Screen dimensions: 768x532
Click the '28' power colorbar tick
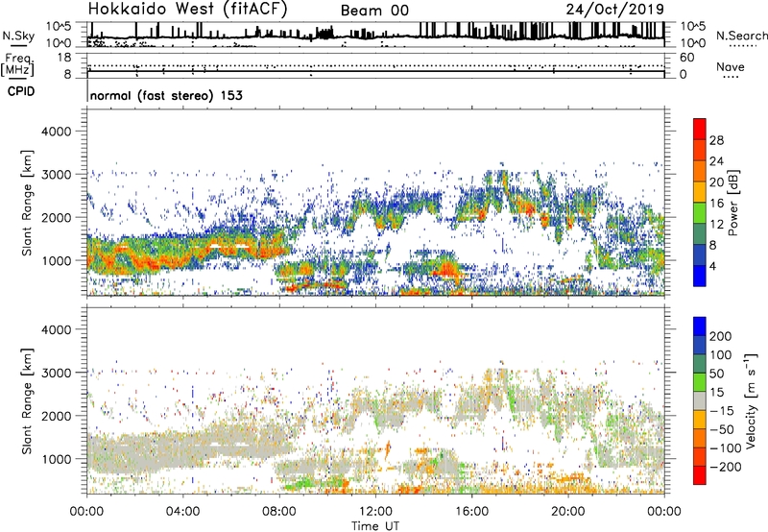(x=716, y=140)
